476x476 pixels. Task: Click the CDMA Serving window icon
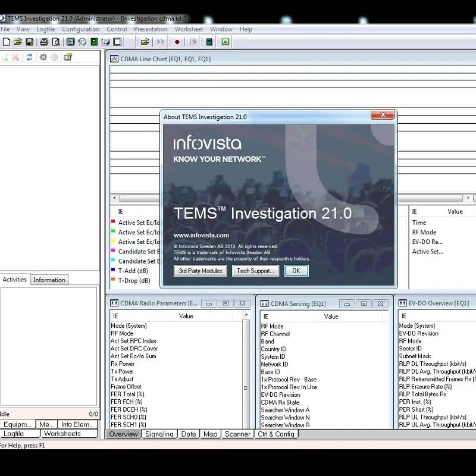coord(264,303)
